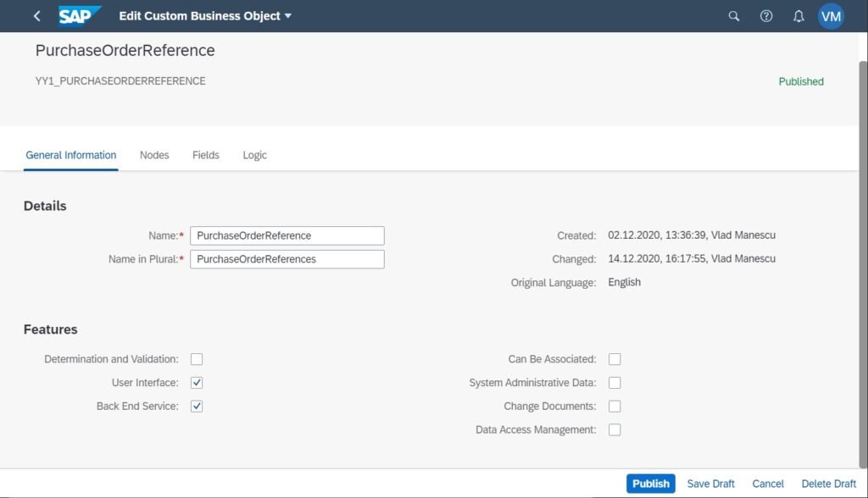Open the notifications bell

click(798, 16)
